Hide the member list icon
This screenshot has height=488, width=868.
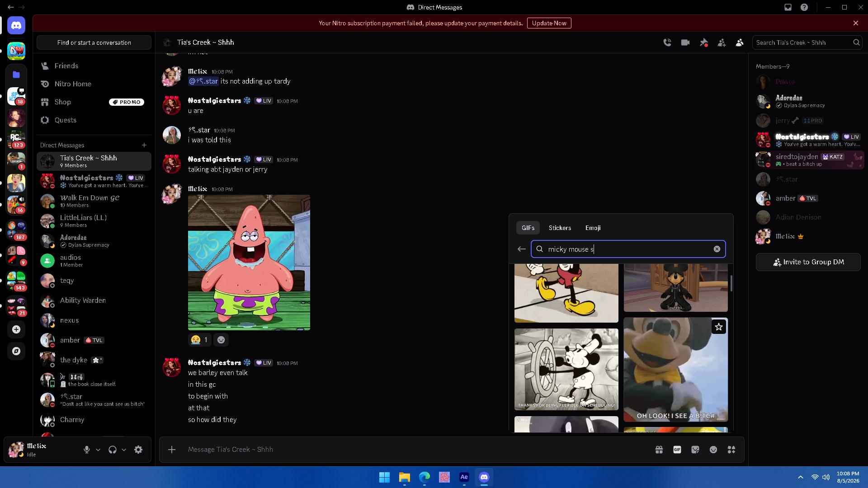click(x=740, y=42)
